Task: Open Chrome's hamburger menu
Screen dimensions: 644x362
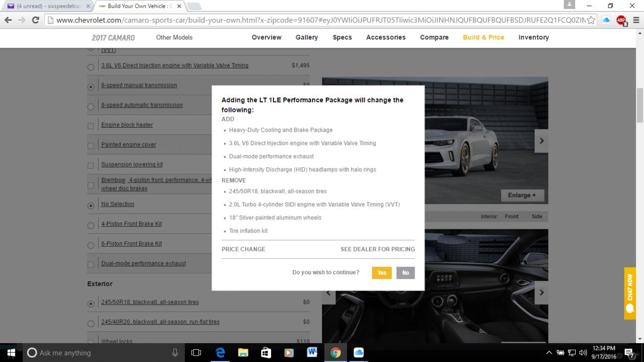Action: tap(636, 20)
